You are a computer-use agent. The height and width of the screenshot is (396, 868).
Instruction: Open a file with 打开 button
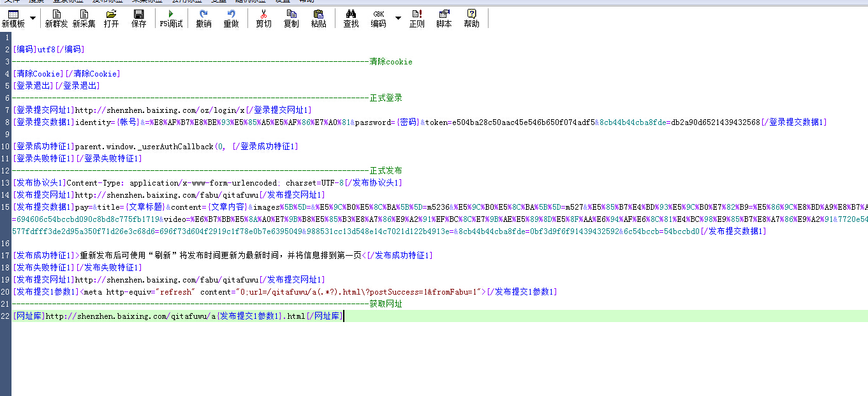(x=111, y=18)
